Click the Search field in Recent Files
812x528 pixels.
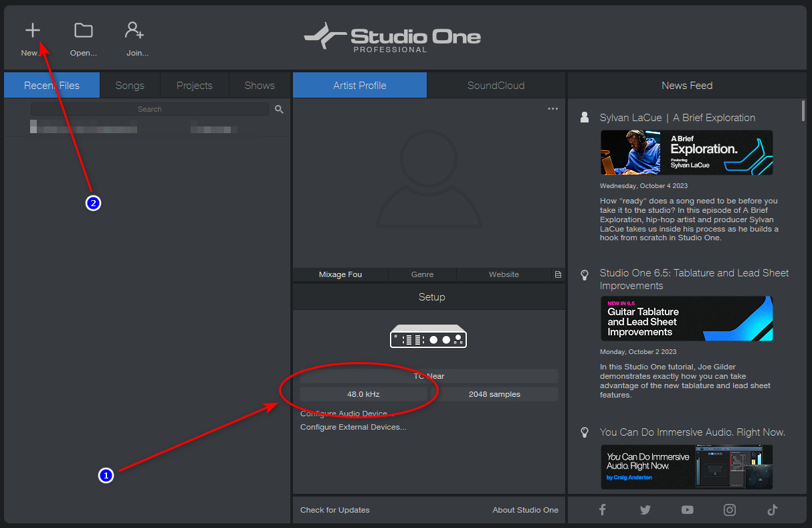[150, 109]
